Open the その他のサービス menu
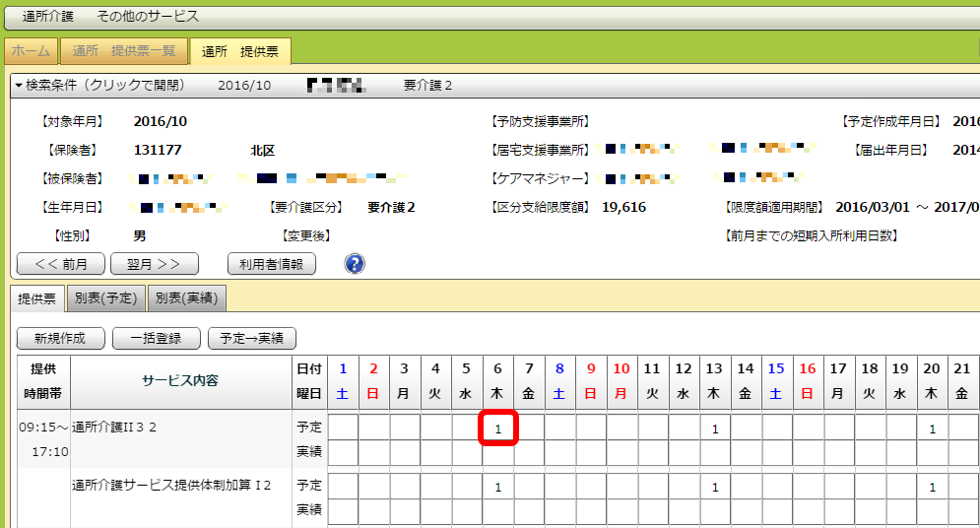 tap(148, 17)
